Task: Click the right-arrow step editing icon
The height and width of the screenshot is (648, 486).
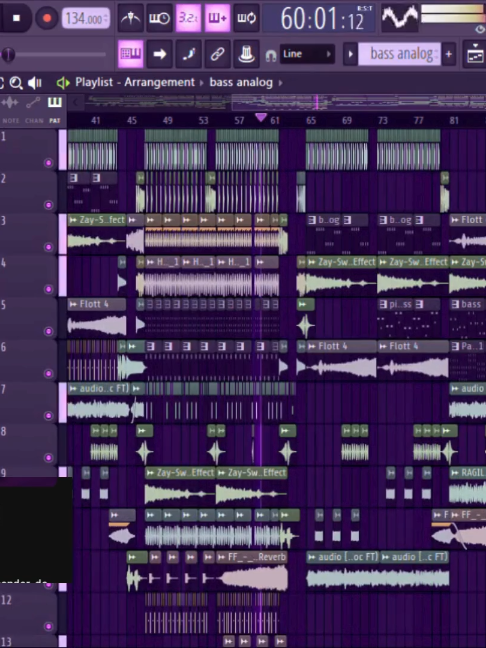Action: click(x=160, y=54)
